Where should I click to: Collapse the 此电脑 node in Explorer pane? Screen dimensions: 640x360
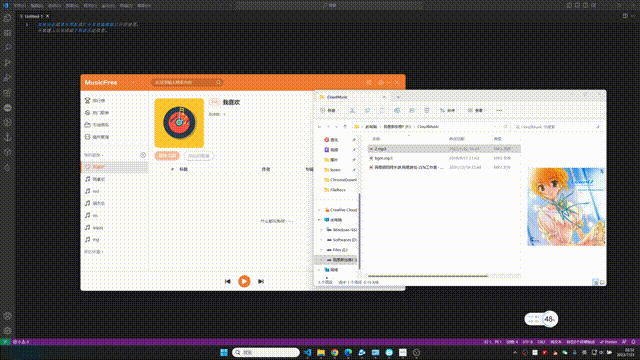[319, 220]
